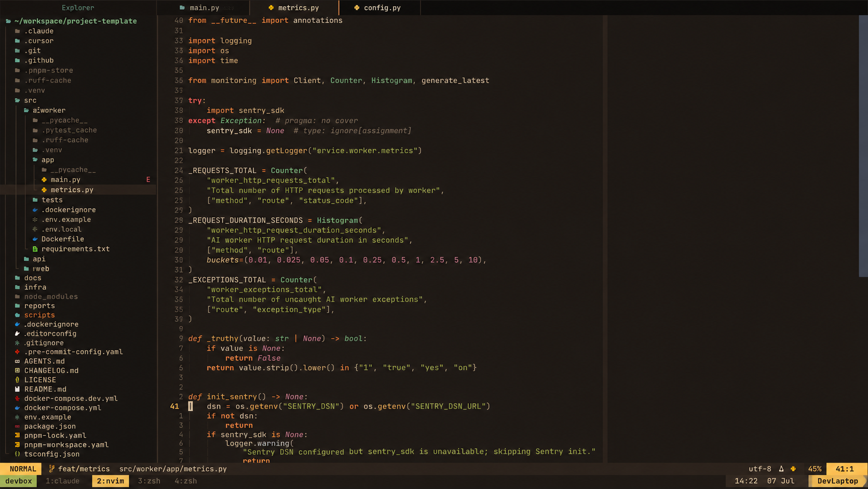Click the docker-compose.dev.yml icon
The width and height of the screenshot is (868, 489).
(18, 399)
